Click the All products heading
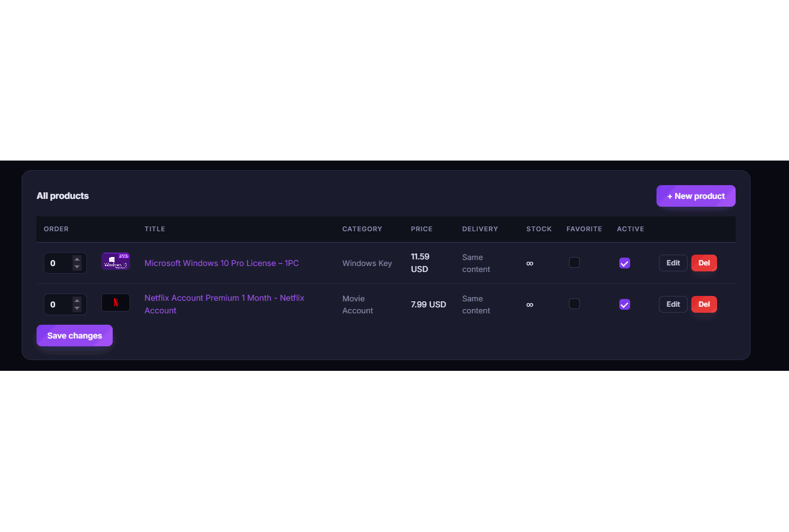This screenshot has width=789, height=532. click(62, 196)
